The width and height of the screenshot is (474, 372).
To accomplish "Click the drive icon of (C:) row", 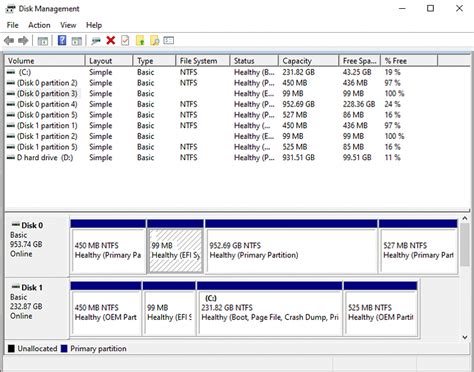I will (11, 72).
